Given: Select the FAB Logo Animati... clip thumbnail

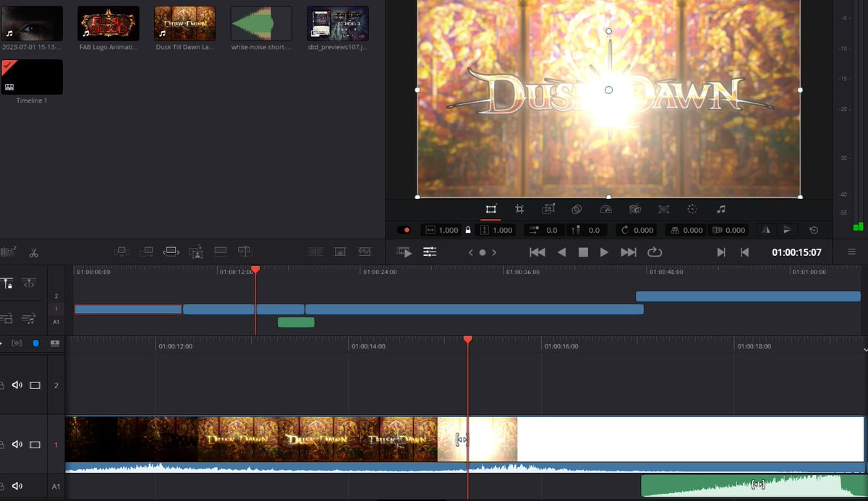Looking at the screenshot, I should point(108,23).
